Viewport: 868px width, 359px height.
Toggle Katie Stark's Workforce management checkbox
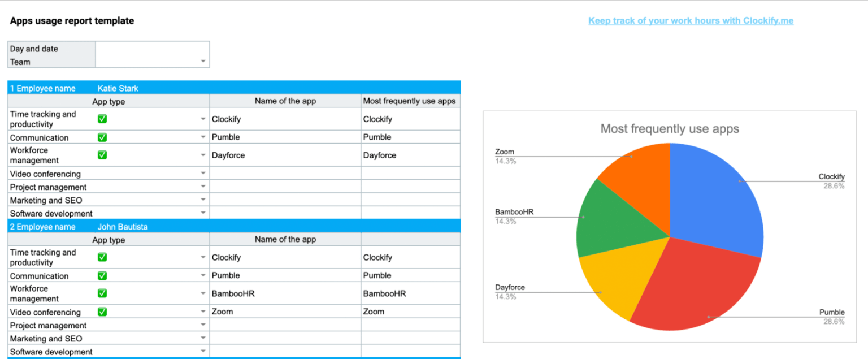pyautogui.click(x=102, y=155)
